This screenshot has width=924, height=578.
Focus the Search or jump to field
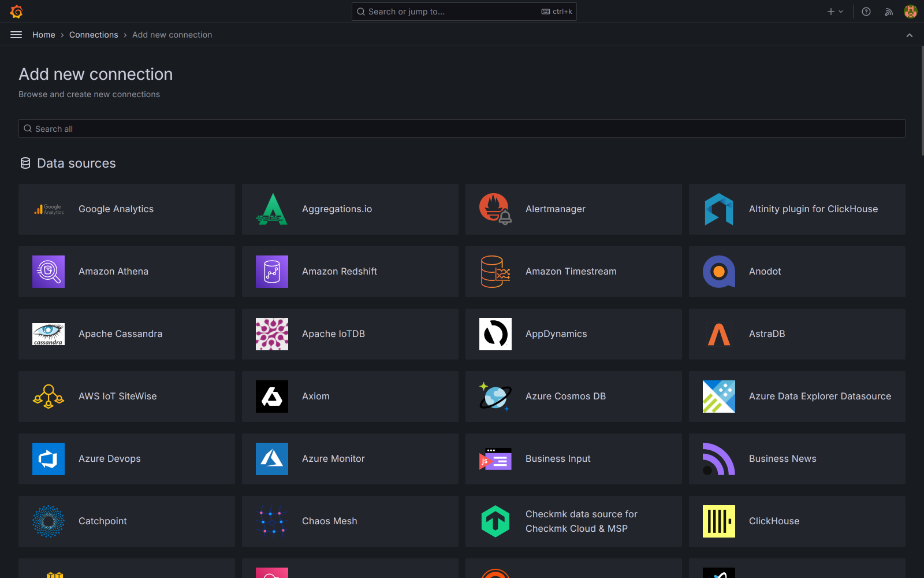pos(464,12)
